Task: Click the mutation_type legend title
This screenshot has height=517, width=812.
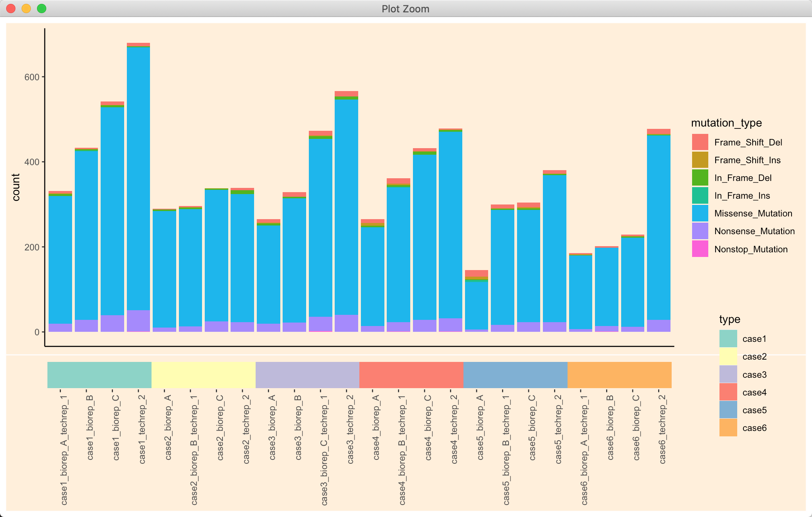Action: [x=726, y=123]
